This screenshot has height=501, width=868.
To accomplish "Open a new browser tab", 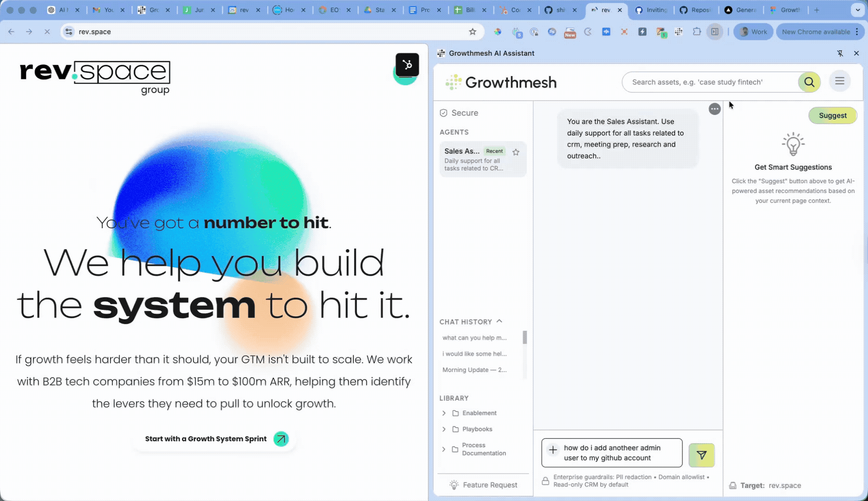I will pos(816,10).
